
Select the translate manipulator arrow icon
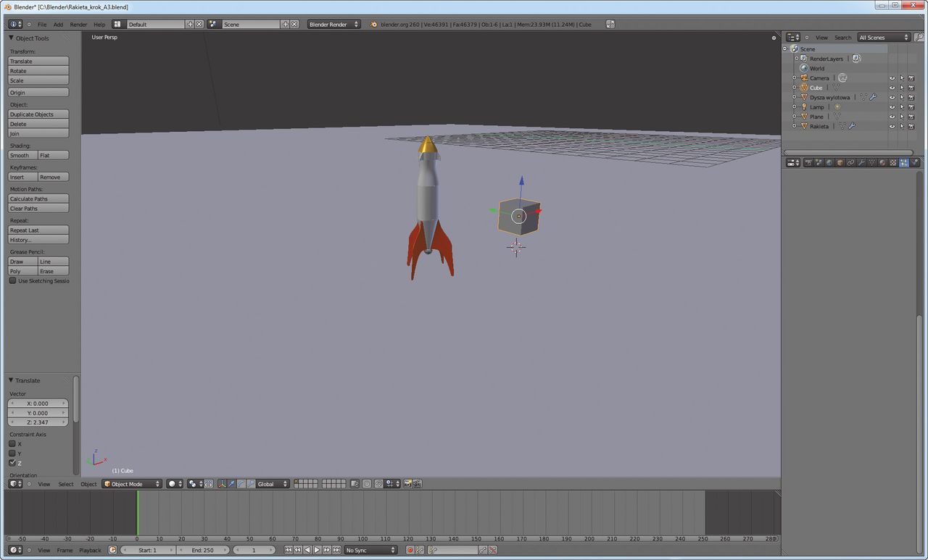pyautogui.click(x=231, y=483)
